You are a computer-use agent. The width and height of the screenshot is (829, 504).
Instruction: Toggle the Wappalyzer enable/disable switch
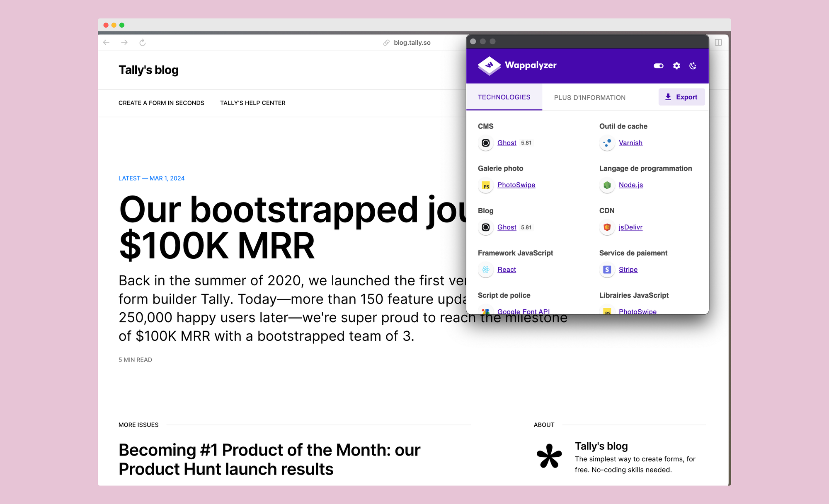coord(657,66)
